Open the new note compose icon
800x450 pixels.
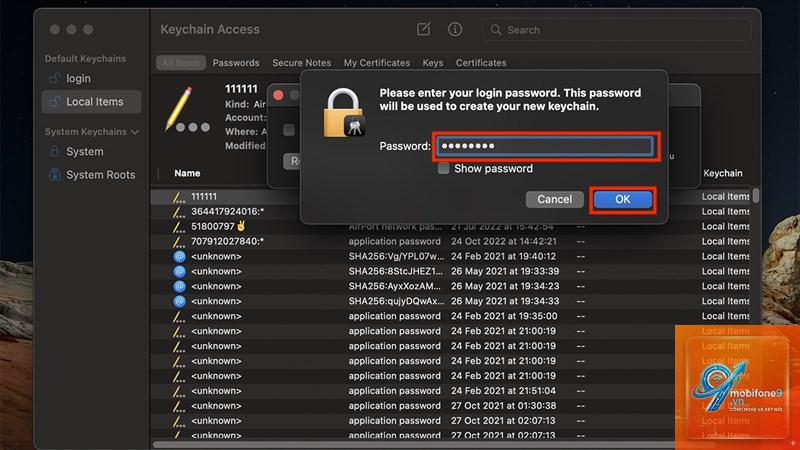(x=423, y=30)
